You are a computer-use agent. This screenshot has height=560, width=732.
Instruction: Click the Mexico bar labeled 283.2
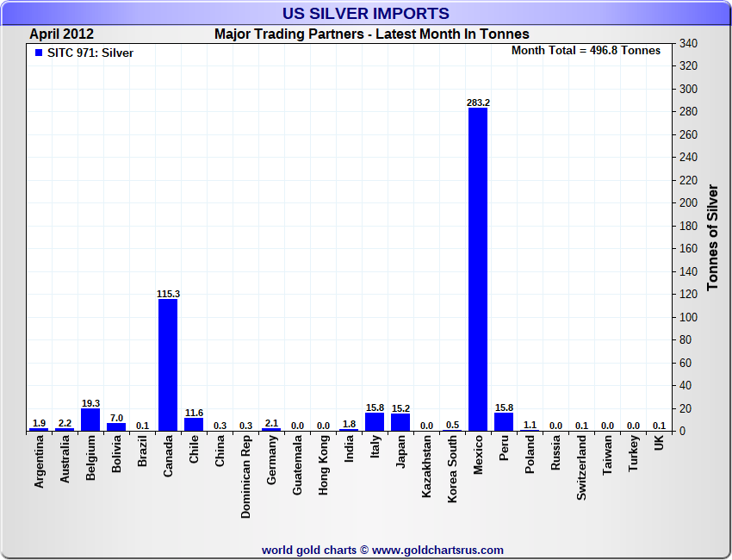477,269
